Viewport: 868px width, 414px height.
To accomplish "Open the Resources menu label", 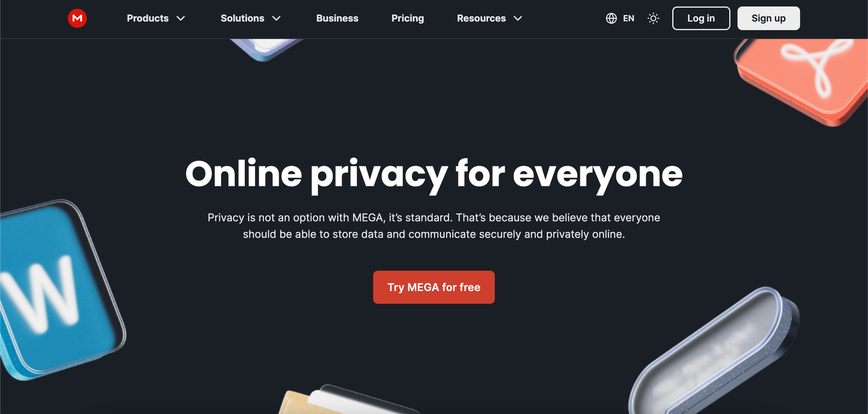I will 481,18.
